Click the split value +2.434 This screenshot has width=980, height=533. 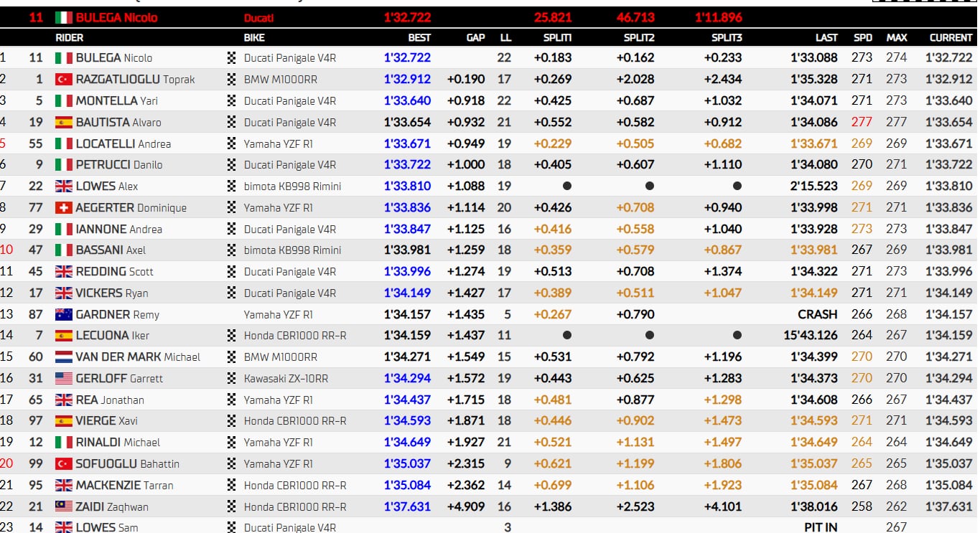tap(723, 80)
